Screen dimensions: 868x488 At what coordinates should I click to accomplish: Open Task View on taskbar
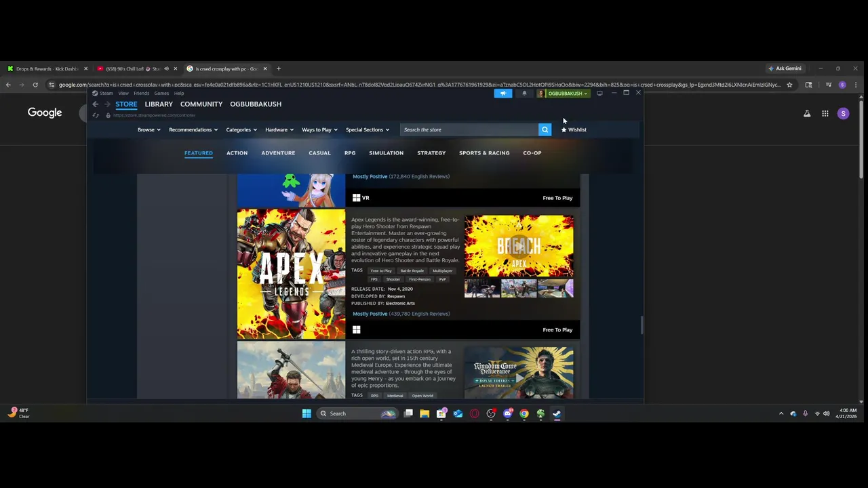(x=408, y=413)
